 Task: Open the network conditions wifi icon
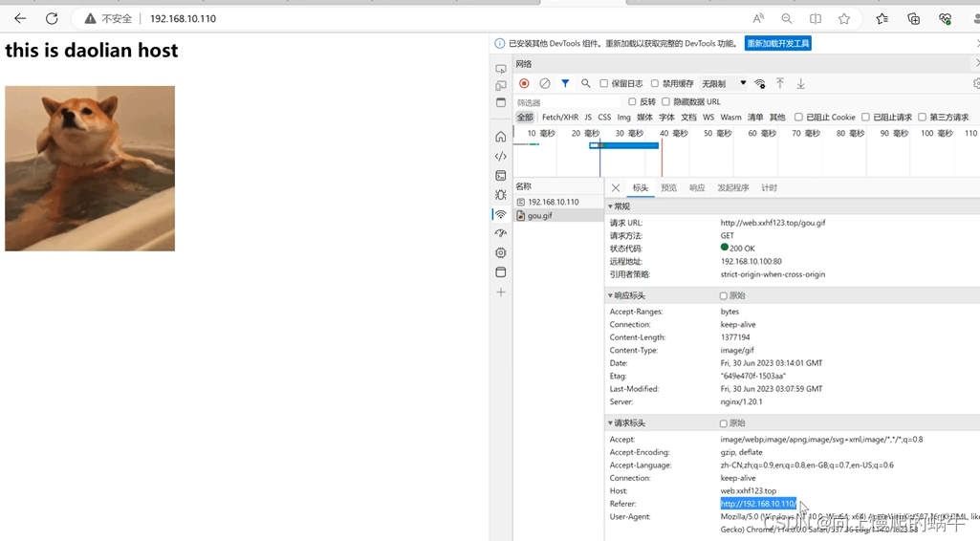(760, 83)
